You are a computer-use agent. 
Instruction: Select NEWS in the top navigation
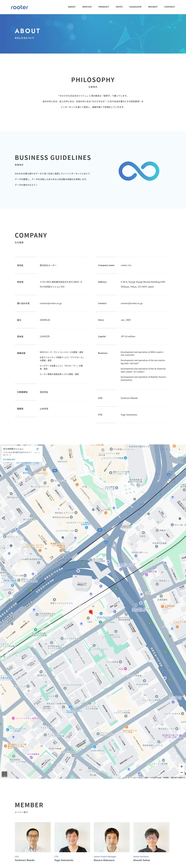pos(119,7)
